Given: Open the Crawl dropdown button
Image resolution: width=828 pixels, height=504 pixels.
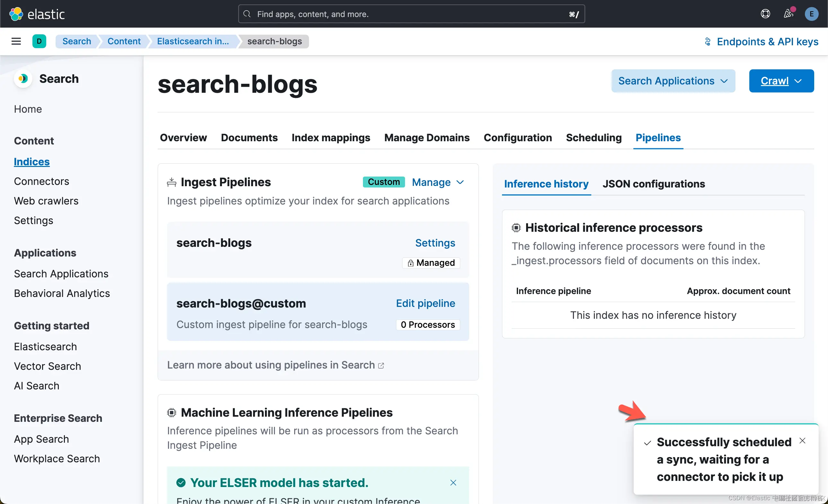Looking at the screenshot, I should tap(781, 81).
